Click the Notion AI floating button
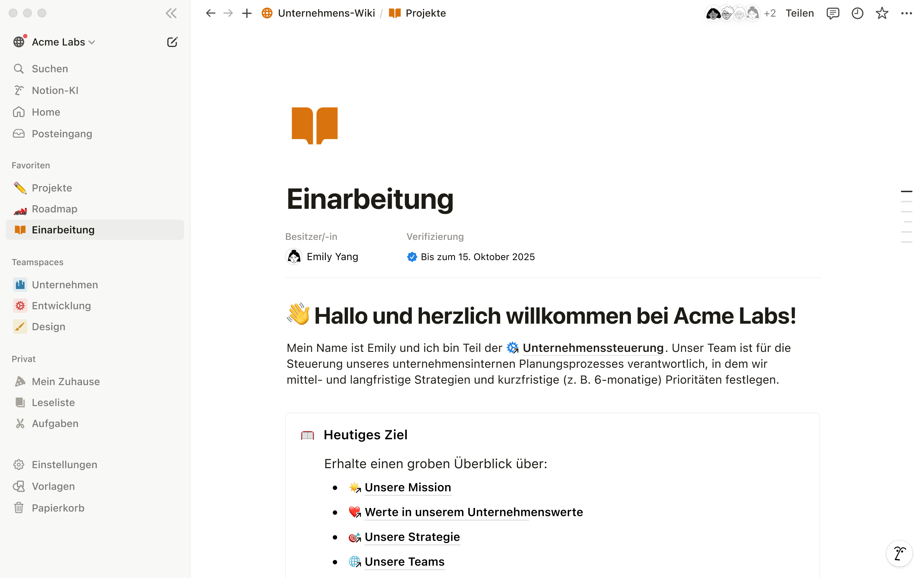The image size is (924, 578). coord(899,553)
